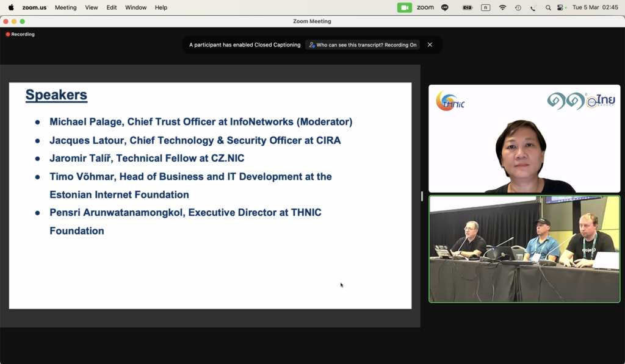Click the boxed 'n' menu bar icon

(x=485, y=7)
